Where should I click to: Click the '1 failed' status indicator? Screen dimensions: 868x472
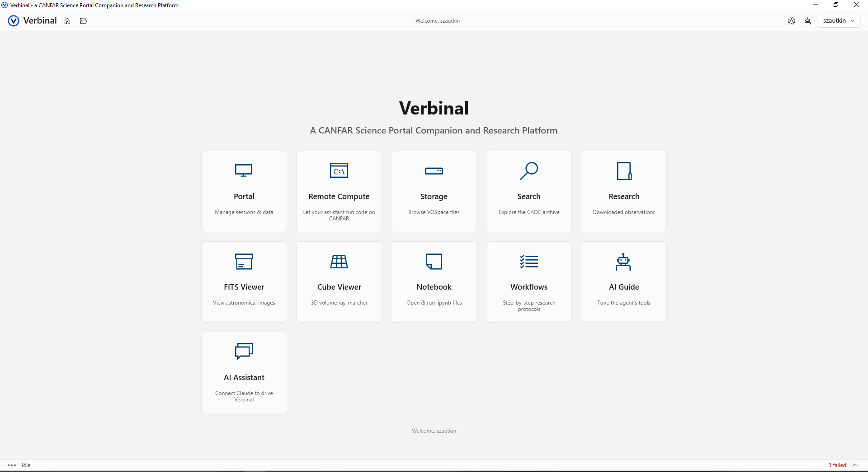(x=837, y=465)
